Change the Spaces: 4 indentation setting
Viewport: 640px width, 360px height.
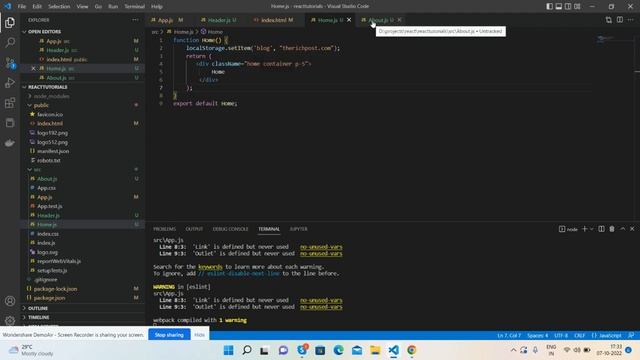538,336
